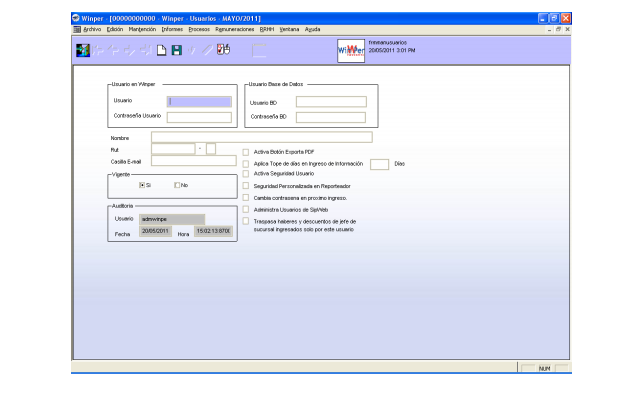
Task: Click the previous-record arrow icon
Action: point(114,50)
